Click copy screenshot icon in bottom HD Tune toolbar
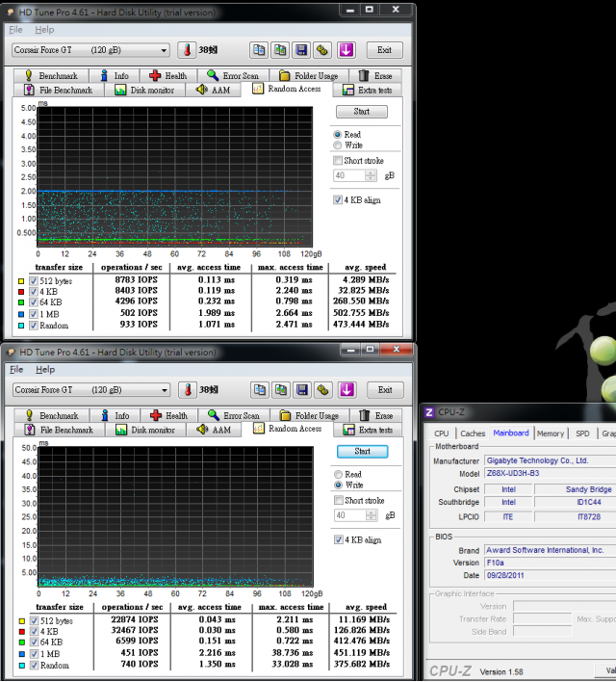616x682 pixels. click(281, 390)
